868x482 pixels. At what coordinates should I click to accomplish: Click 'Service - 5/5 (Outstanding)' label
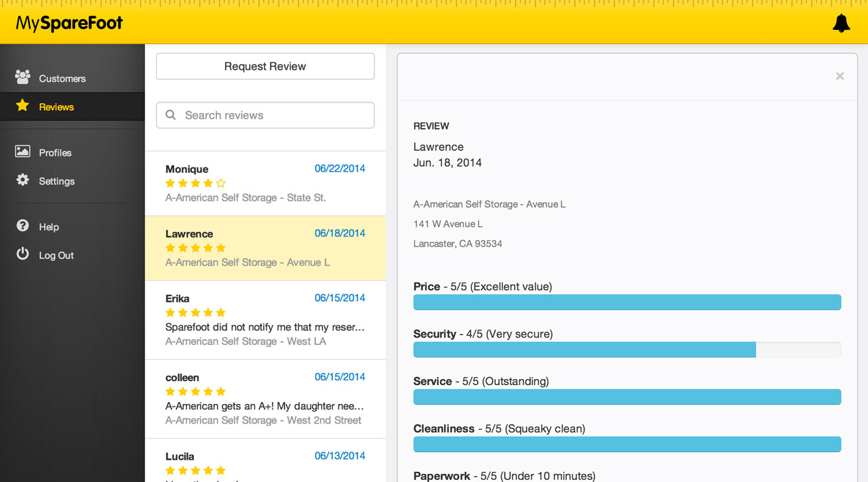tap(481, 382)
